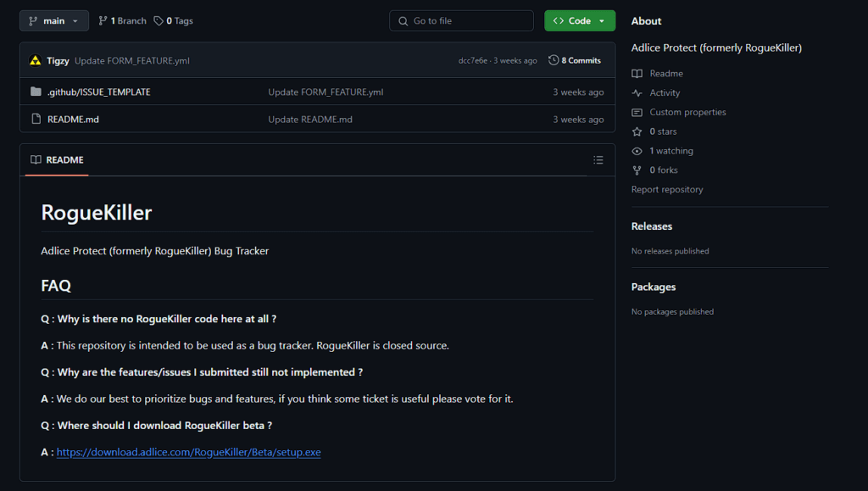Open commit history via 8 Commits
Screen dimensions: 868x491
click(575, 60)
